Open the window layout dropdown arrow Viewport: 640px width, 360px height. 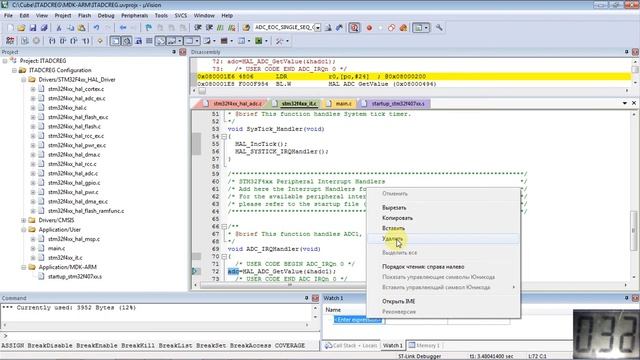[427, 28]
